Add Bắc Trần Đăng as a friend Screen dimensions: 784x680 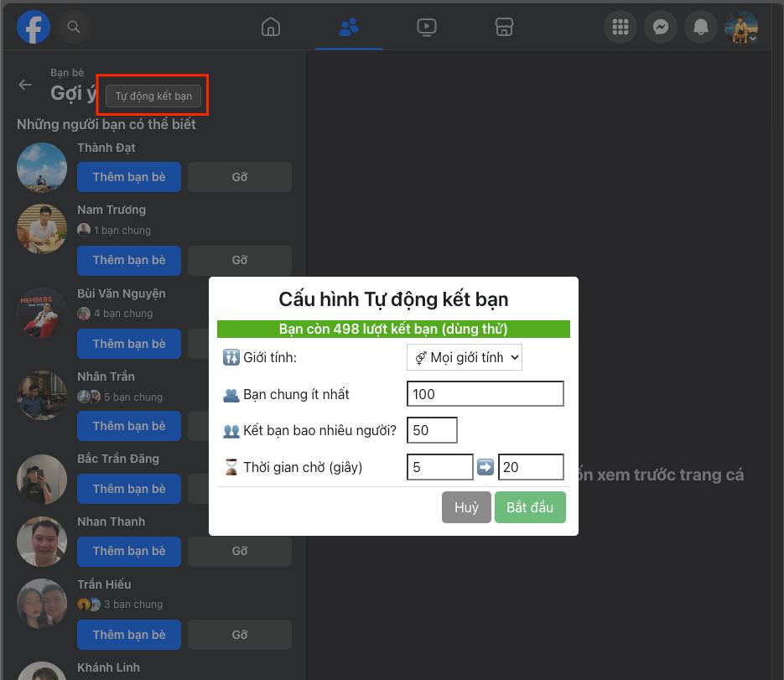click(x=129, y=489)
